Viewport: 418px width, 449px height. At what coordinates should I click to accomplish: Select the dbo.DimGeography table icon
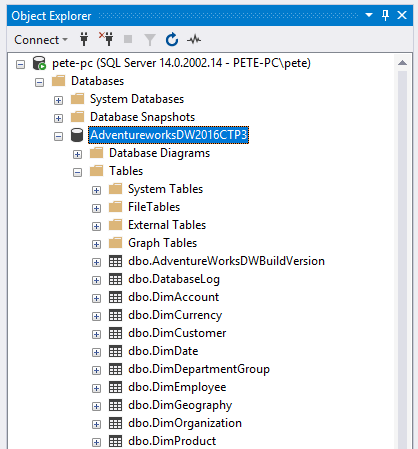click(116, 405)
